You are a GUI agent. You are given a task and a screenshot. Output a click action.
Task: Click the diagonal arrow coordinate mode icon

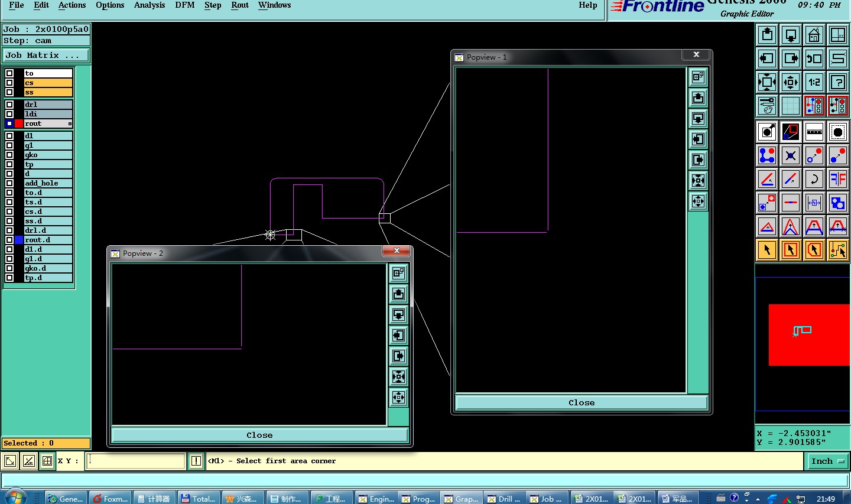10,461
